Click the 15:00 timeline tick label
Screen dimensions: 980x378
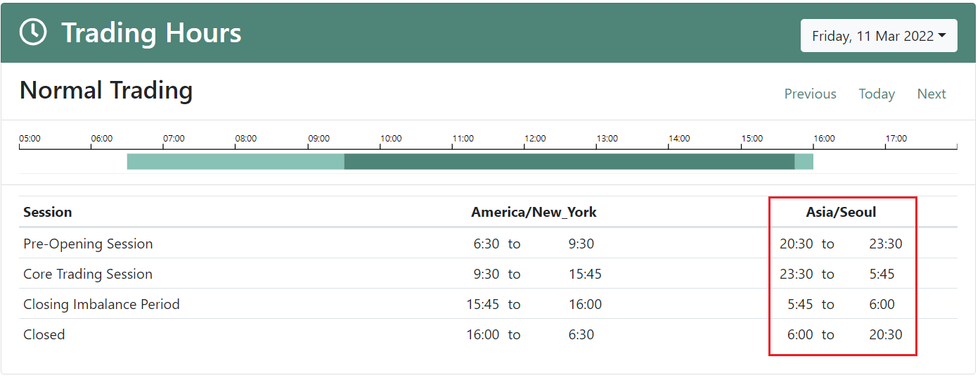point(752,139)
